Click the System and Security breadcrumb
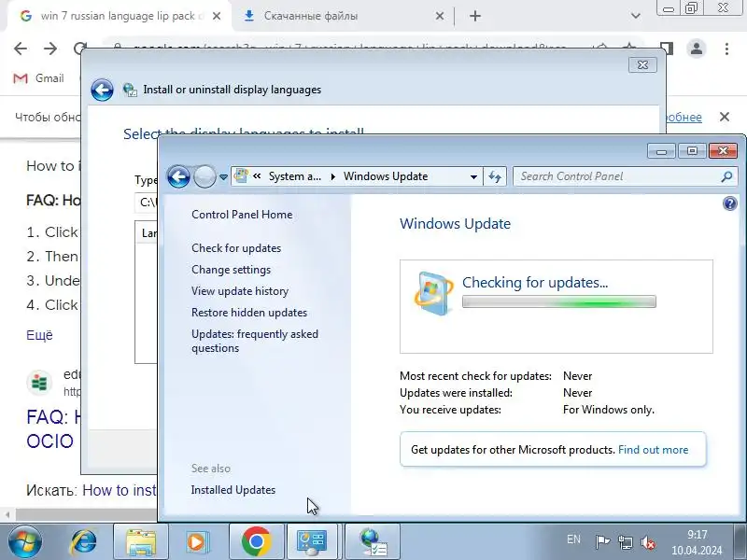This screenshot has width=747, height=560. (x=295, y=176)
